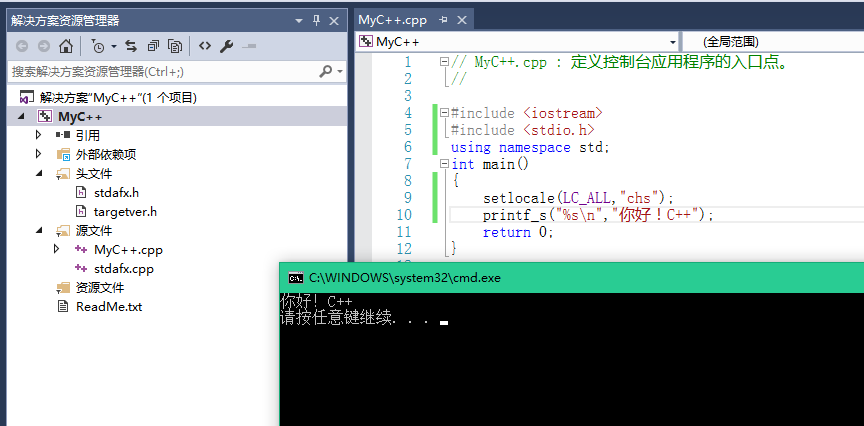This screenshot has width=864, height=426.
Task: Expand the 外部依赖项 node
Action: pyautogui.click(x=39, y=154)
